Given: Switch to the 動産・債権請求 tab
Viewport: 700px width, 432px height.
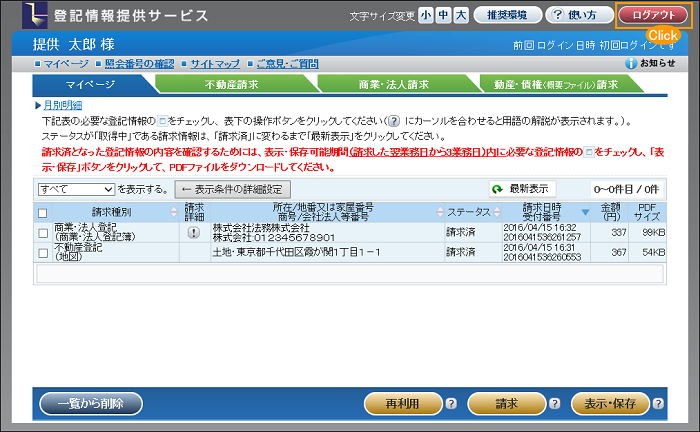Looking at the screenshot, I should pos(556,84).
